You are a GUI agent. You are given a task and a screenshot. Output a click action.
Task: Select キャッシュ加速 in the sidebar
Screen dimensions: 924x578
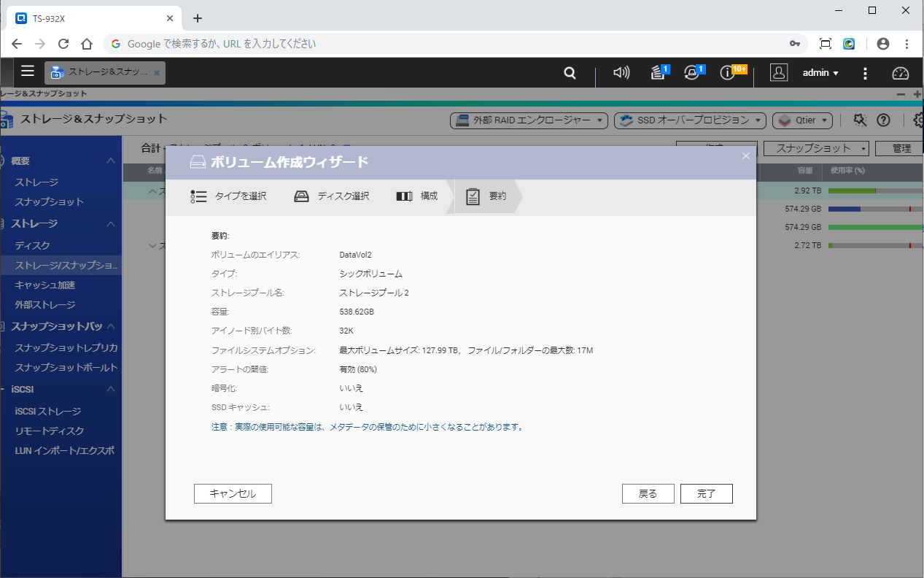(x=44, y=285)
